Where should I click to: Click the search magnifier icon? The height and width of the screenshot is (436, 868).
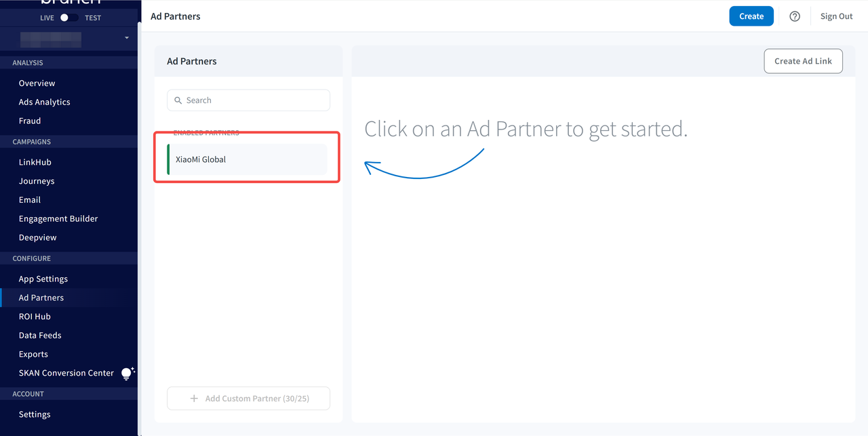point(179,100)
